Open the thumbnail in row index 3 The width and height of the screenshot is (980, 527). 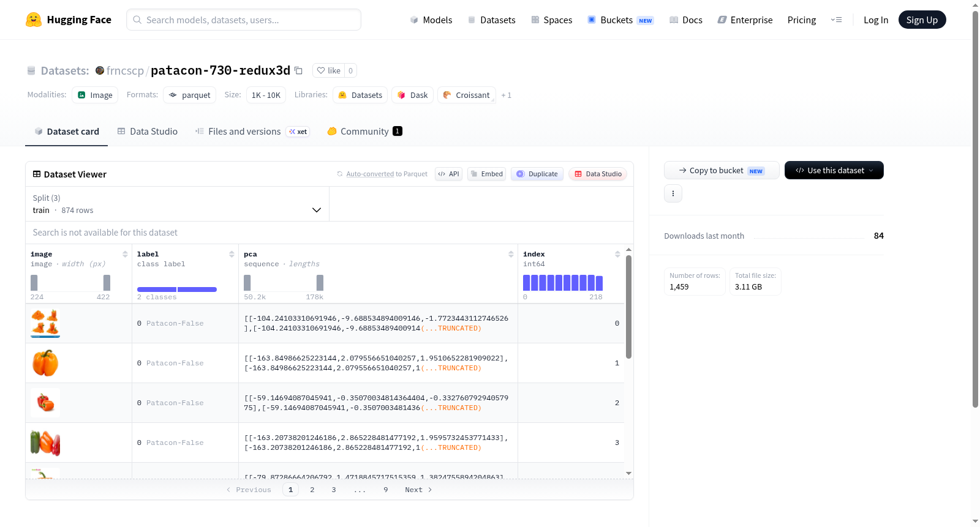coord(45,443)
